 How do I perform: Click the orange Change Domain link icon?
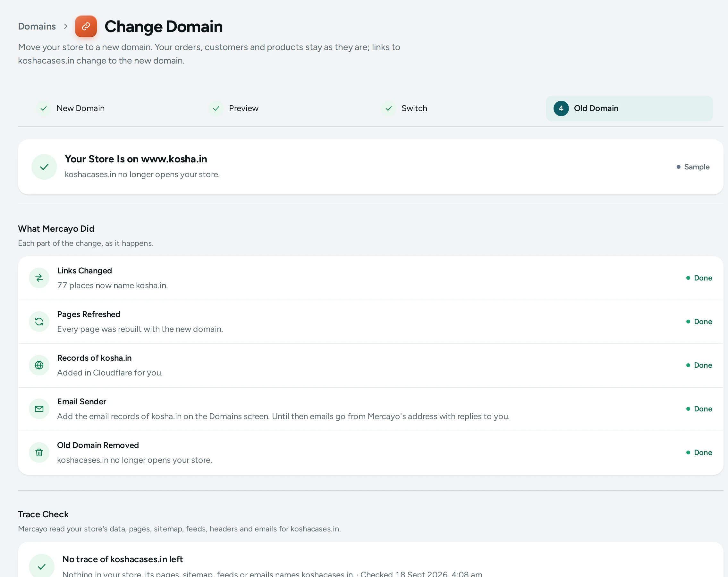pyautogui.click(x=86, y=26)
